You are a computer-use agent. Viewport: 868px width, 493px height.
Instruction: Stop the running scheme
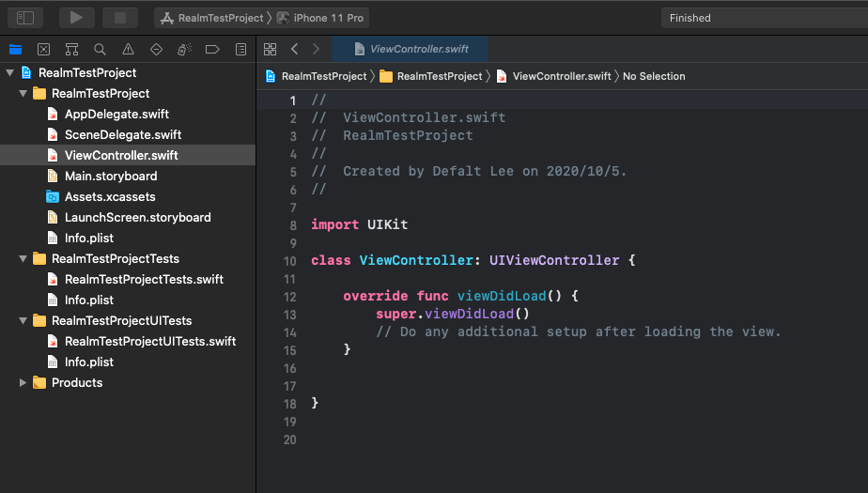click(x=120, y=18)
